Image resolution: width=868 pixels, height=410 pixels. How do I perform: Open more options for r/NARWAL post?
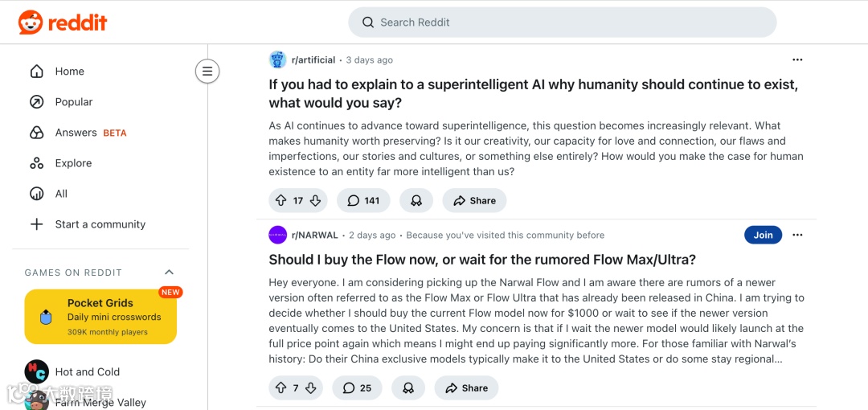coord(797,235)
